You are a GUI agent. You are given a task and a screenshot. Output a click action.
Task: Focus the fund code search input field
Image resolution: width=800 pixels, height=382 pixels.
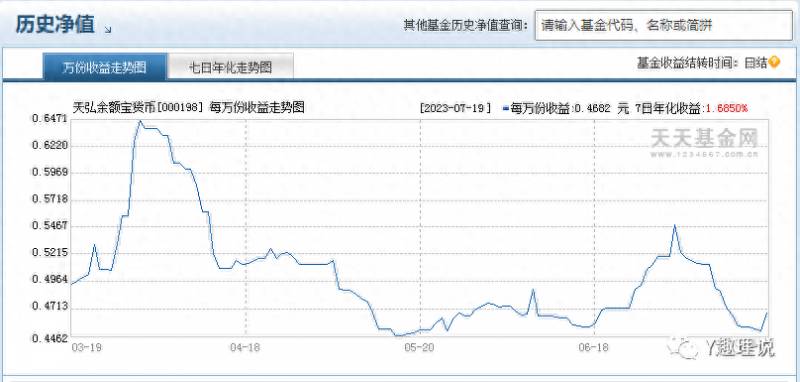[x=664, y=26]
